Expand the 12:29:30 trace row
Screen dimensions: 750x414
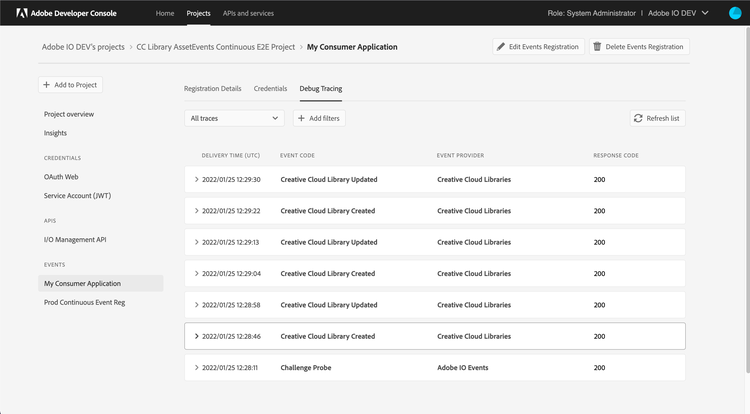pyautogui.click(x=196, y=180)
